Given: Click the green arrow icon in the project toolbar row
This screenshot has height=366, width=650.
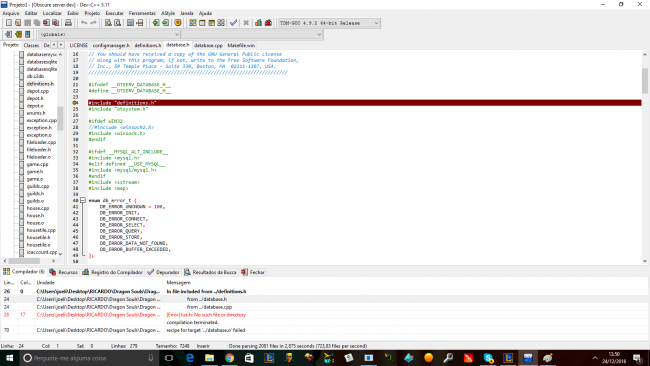Looking at the screenshot, I should click(18, 34).
